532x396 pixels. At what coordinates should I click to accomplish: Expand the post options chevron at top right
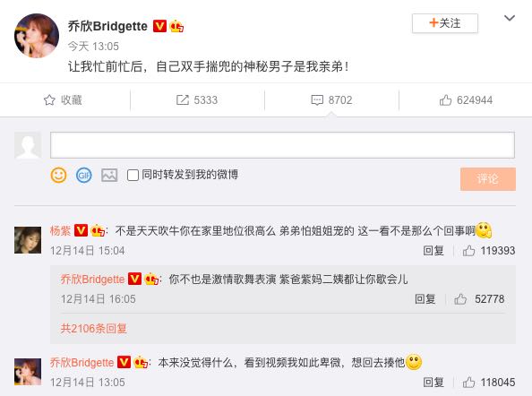tap(510, 18)
